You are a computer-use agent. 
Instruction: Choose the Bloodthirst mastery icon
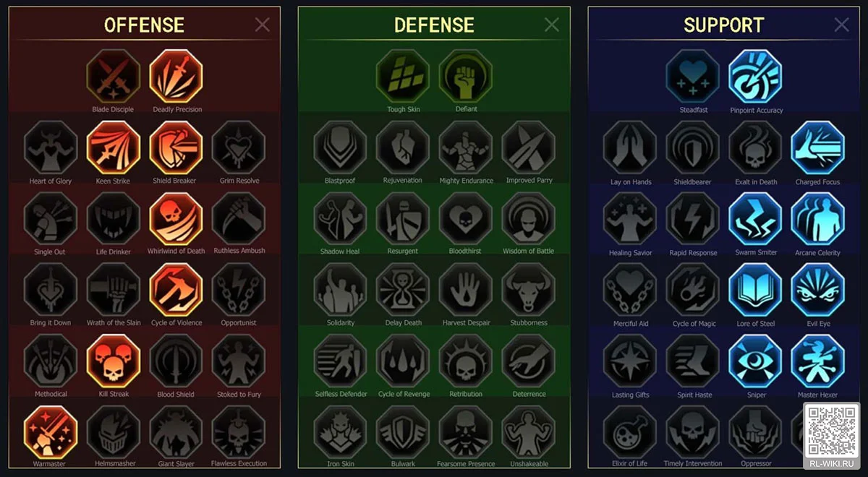point(466,218)
